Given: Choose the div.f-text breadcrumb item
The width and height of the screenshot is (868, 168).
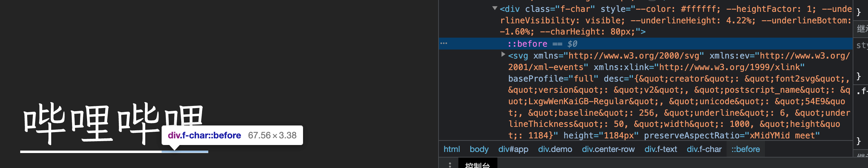Looking at the screenshot, I should point(660,149).
